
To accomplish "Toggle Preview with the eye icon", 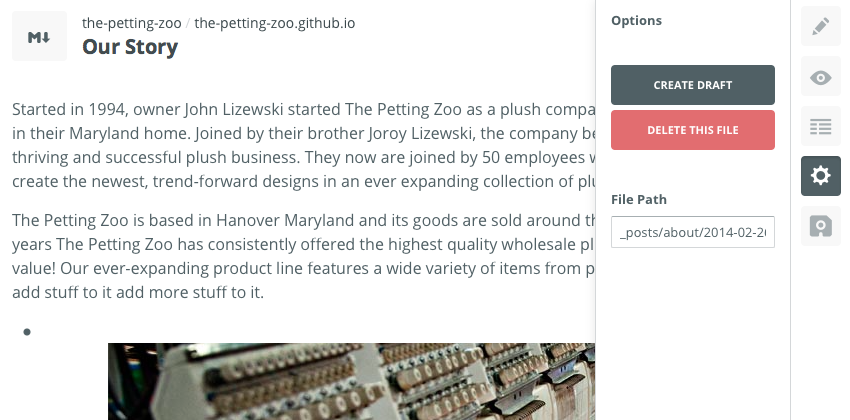I will [x=820, y=76].
